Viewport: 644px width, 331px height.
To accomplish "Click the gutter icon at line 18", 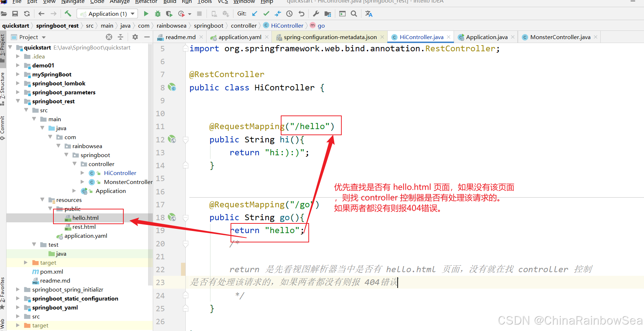I will (172, 217).
